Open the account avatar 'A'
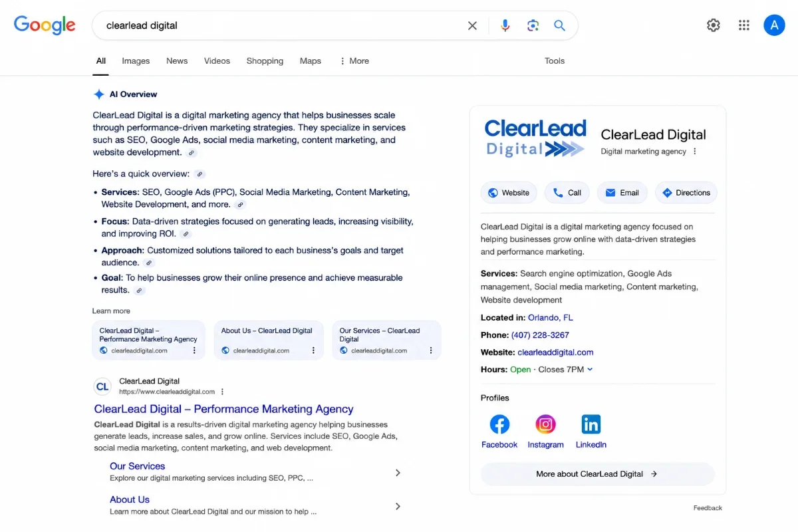 tap(774, 25)
